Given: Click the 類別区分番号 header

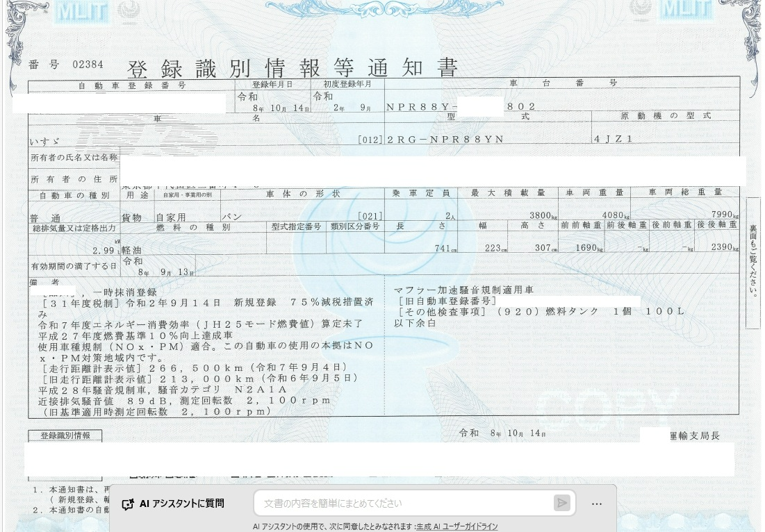Looking at the screenshot, I should tap(354, 226).
